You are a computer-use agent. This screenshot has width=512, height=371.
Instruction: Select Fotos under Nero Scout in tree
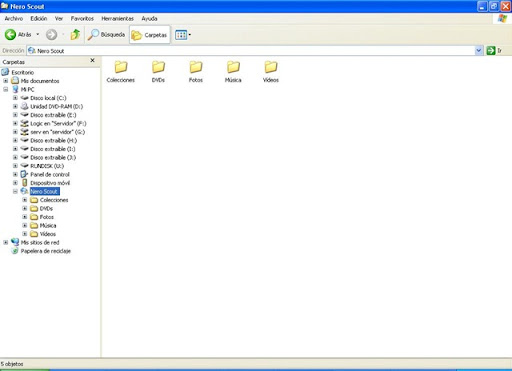click(47, 217)
